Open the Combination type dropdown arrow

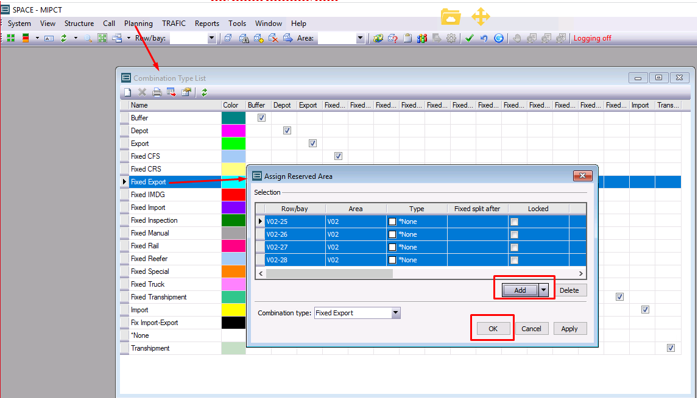coord(396,313)
